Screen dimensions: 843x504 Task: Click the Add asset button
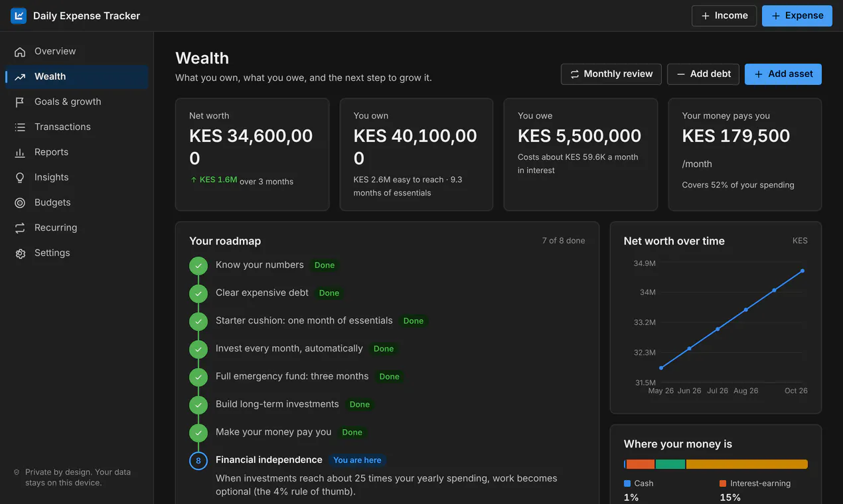783,74
